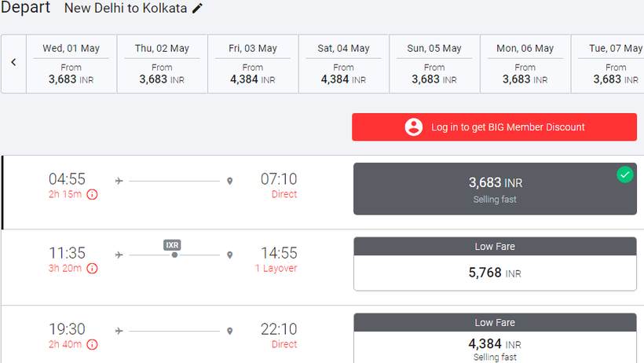
Task: Click the IXR layover stop badge
Action: 173,245
